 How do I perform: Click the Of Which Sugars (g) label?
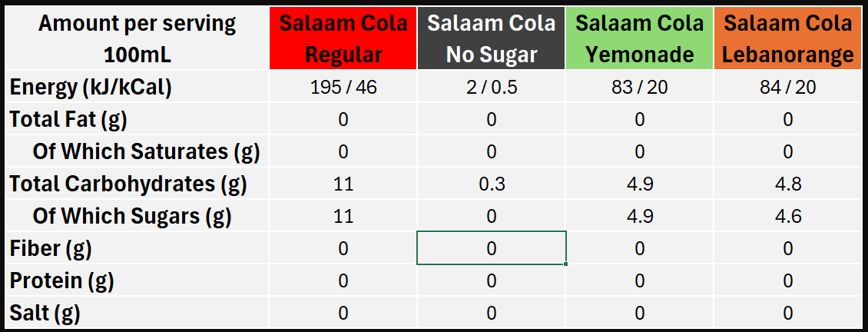[132, 217]
